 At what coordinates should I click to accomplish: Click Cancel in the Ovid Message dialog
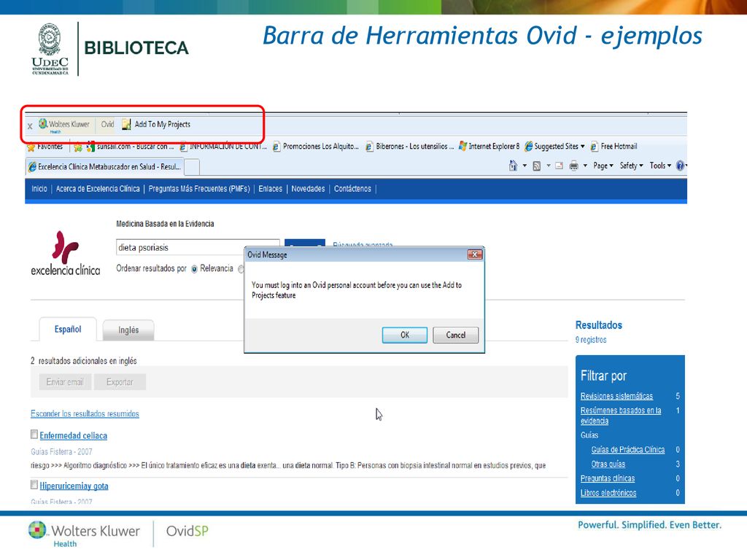[x=455, y=335]
